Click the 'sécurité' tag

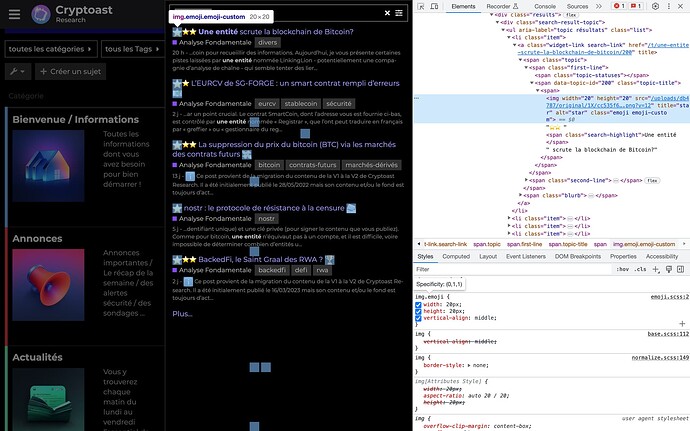339,104
